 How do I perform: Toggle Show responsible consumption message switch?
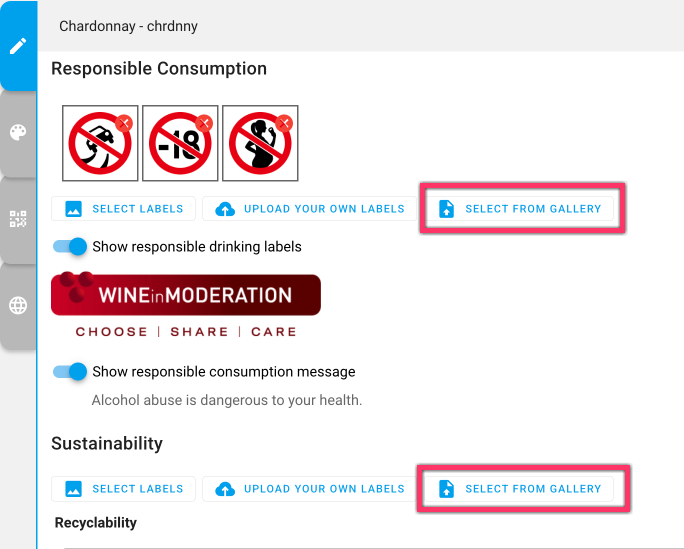coord(70,372)
